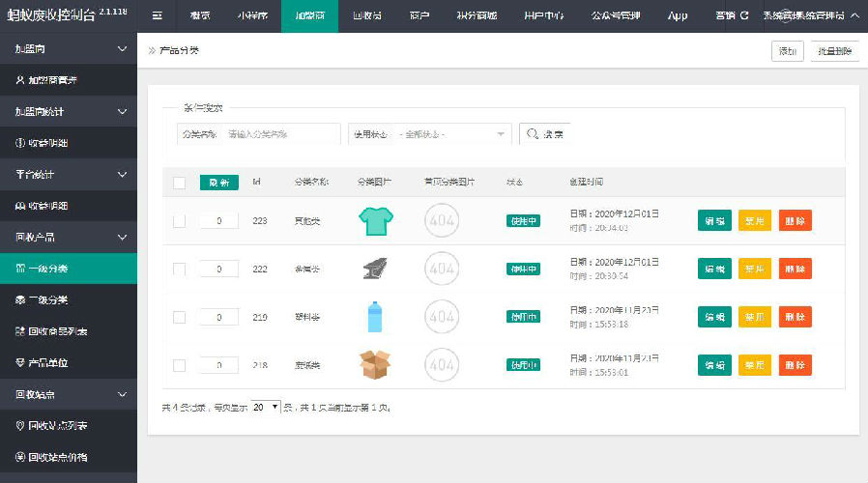Click 禁用 for row 223
Screen dimensions: 868x483
[755, 221]
